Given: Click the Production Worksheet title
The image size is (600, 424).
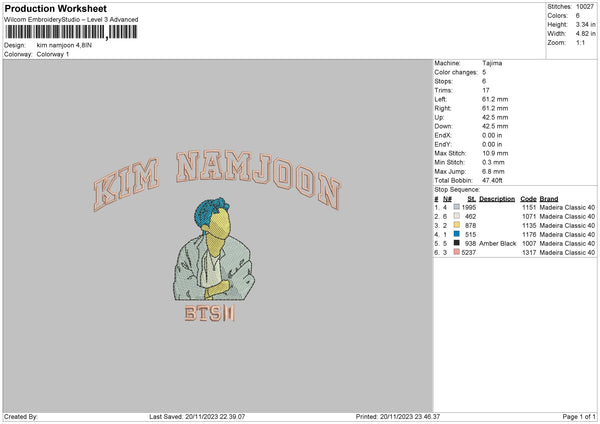Looking at the screenshot, I should (55, 8).
